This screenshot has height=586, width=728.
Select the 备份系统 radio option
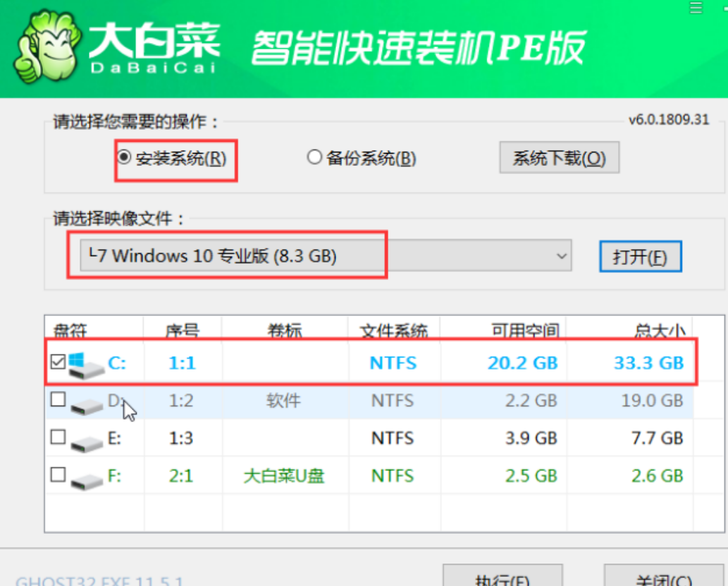pos(315,157)
